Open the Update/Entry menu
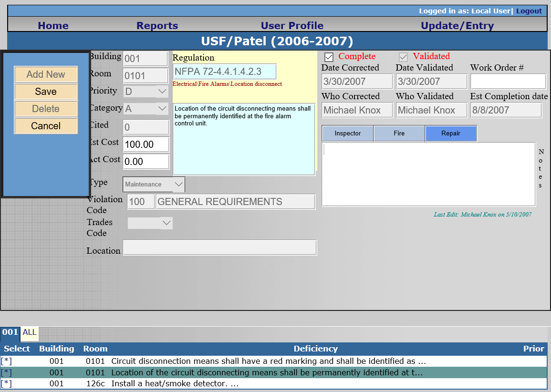 coord(457,26)
